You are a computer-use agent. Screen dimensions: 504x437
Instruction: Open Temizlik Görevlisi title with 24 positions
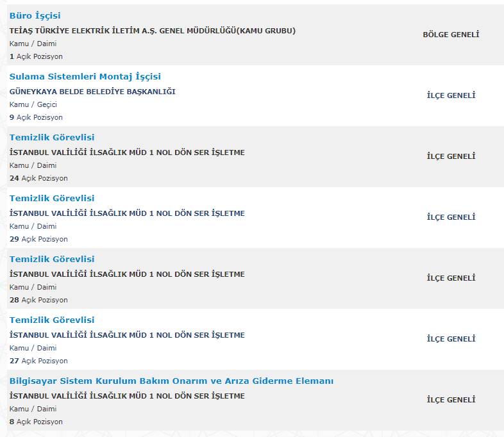click(x=51, y=137)
